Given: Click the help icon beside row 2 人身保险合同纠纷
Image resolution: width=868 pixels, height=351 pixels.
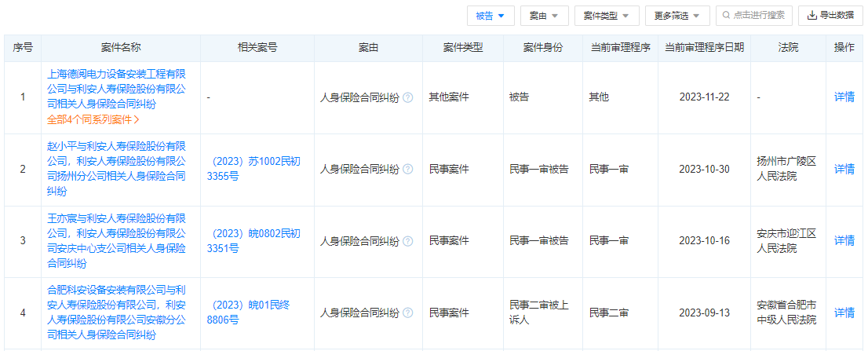Looking at the screenshot, I should click(407, 170).
